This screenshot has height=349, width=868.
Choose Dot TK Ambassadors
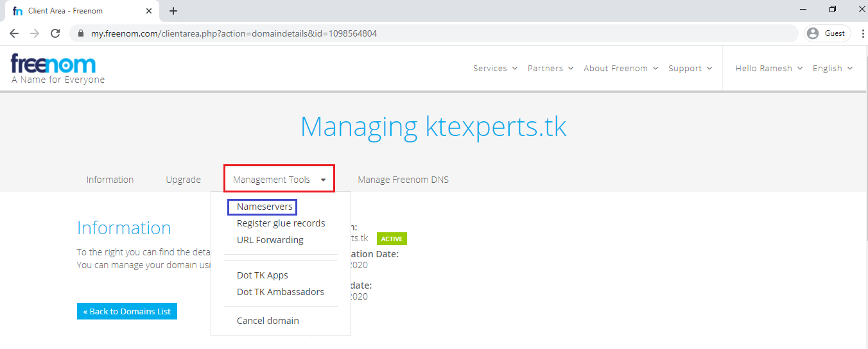point(281,292)
